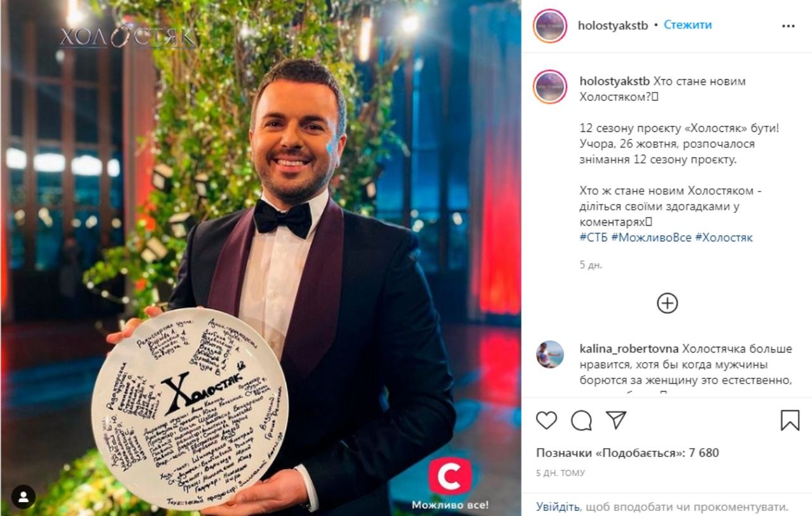Show tagged people icon on photo
The width and height of the screenshot is (812, 516).
[x=23, y=497]
